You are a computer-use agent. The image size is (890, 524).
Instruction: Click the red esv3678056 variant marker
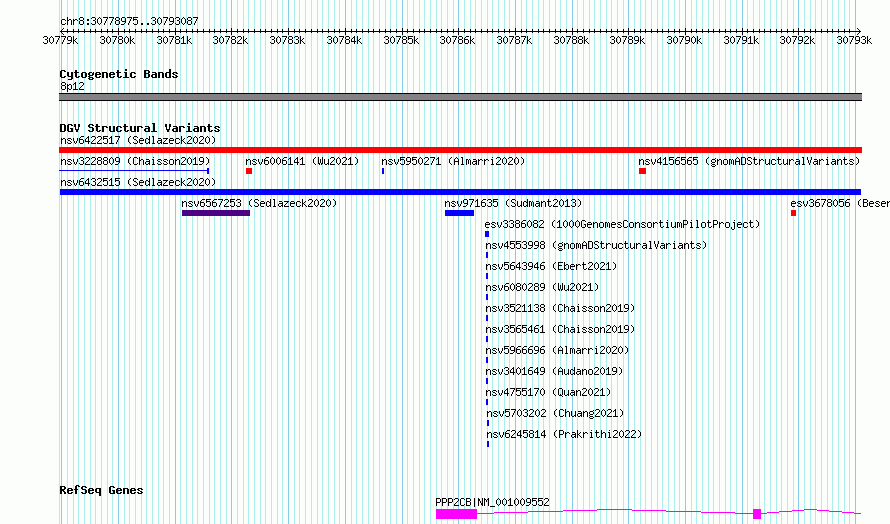click(x=793, y=213)
